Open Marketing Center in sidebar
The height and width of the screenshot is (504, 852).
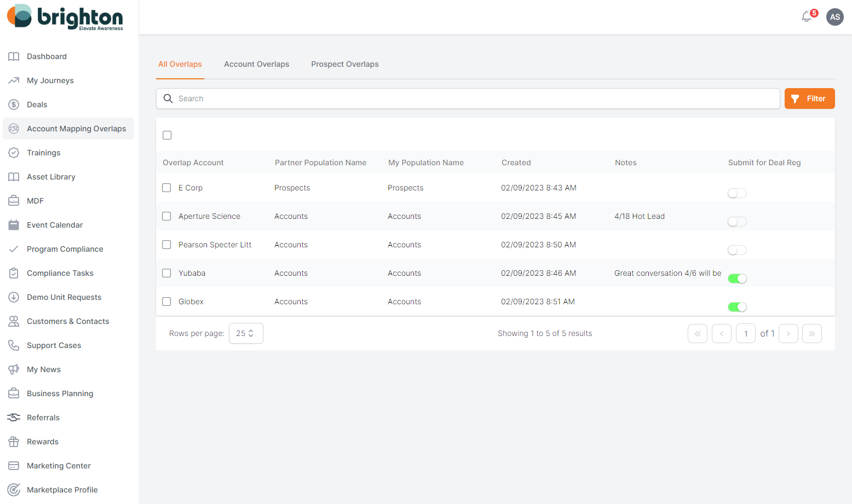pyautogui.click(x=59, y=466)
